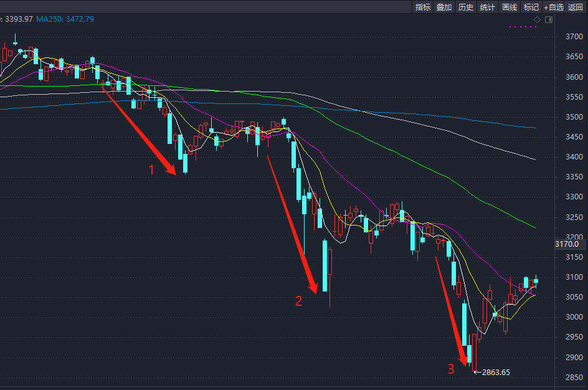Open the 指标 indicators menu
This screenshot has width=588, height=390.
coord(422,7)
